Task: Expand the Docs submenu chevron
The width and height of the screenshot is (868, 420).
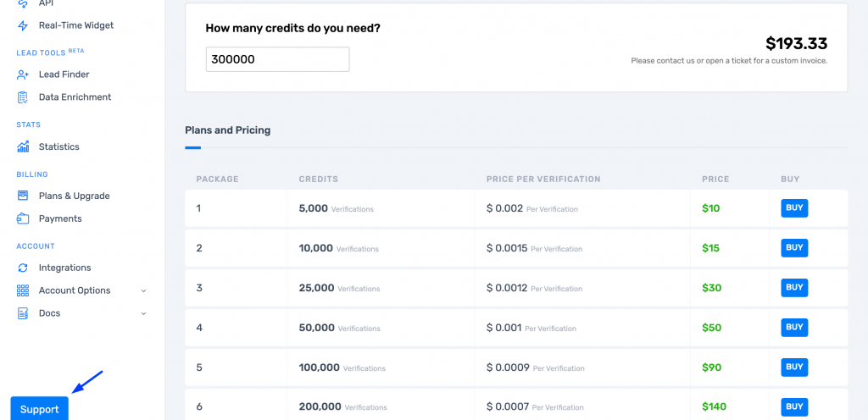Action: (x=143, y=313)
